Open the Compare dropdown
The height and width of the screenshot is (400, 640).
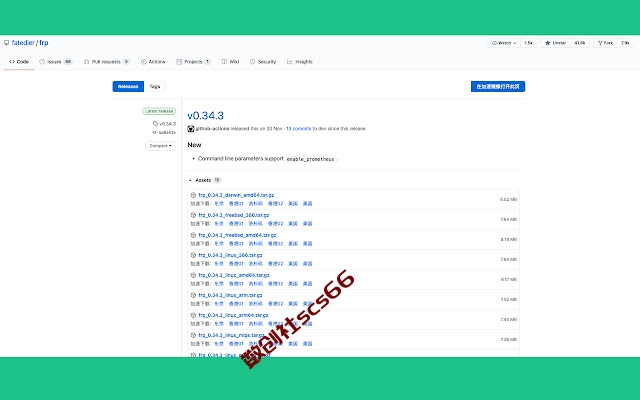point(160,146)
